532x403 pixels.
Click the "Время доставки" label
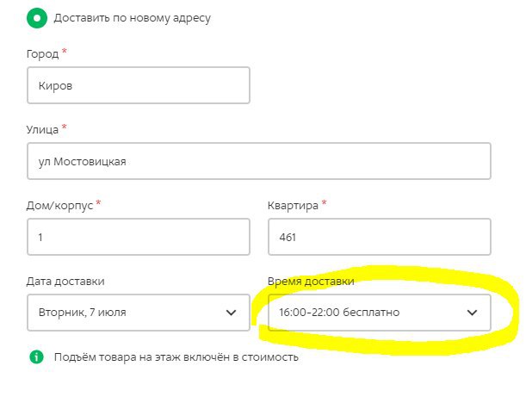(311, 282)
